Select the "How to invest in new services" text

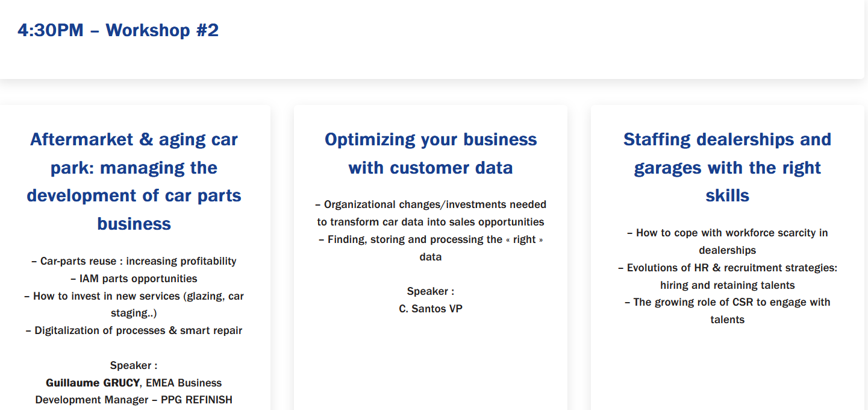point(134,296)
